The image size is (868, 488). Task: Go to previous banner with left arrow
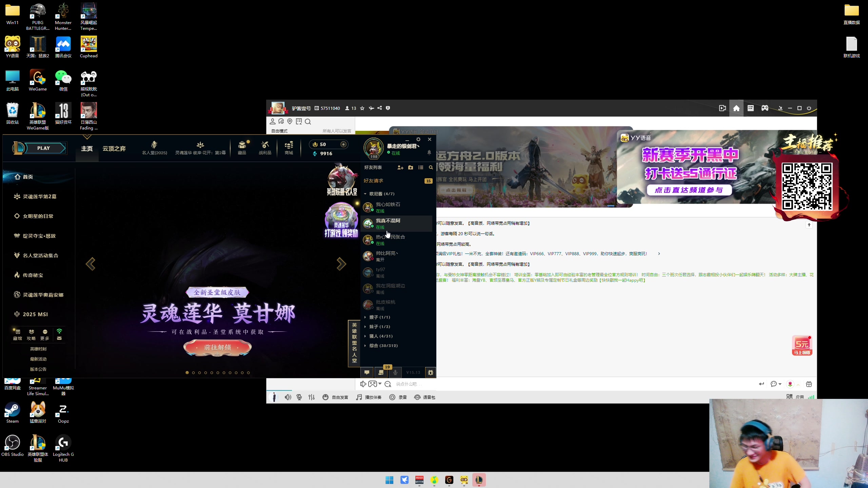pos(91,264)
